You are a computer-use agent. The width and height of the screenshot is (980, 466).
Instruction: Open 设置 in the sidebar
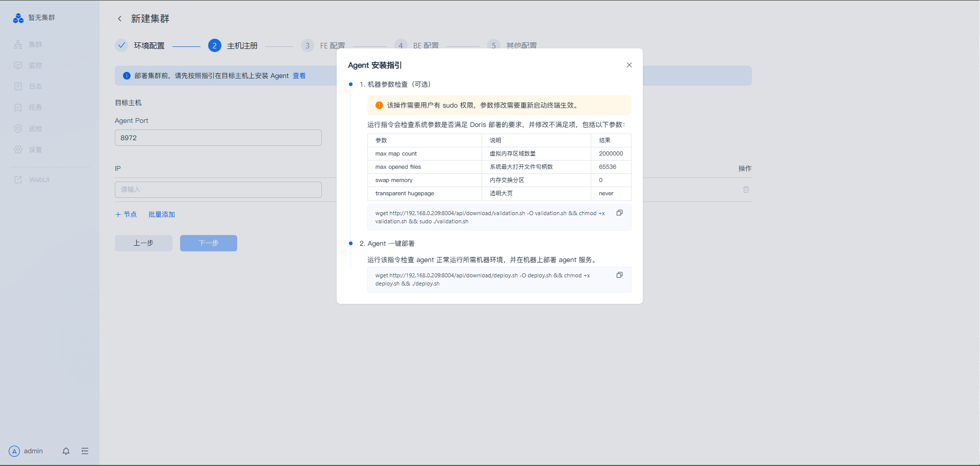(x=35, y=150)
